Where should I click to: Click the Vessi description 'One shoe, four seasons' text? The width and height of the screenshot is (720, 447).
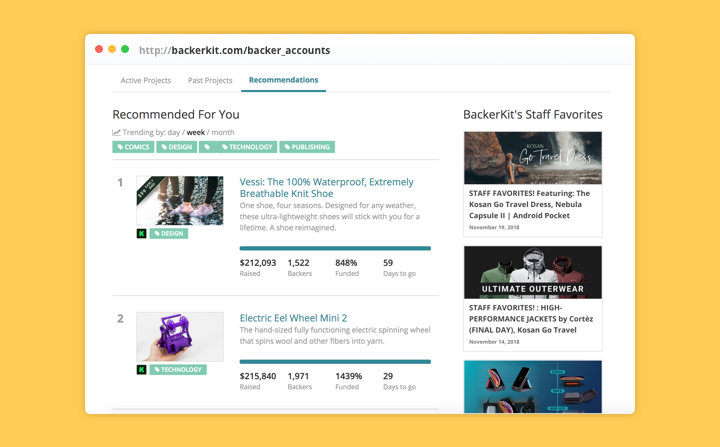330,216
